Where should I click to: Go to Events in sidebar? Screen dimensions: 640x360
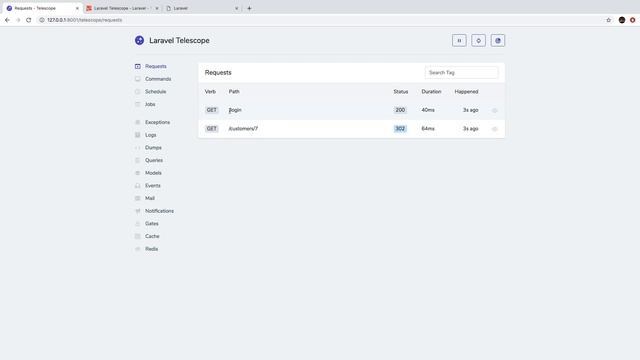click(x=153, y=185)
